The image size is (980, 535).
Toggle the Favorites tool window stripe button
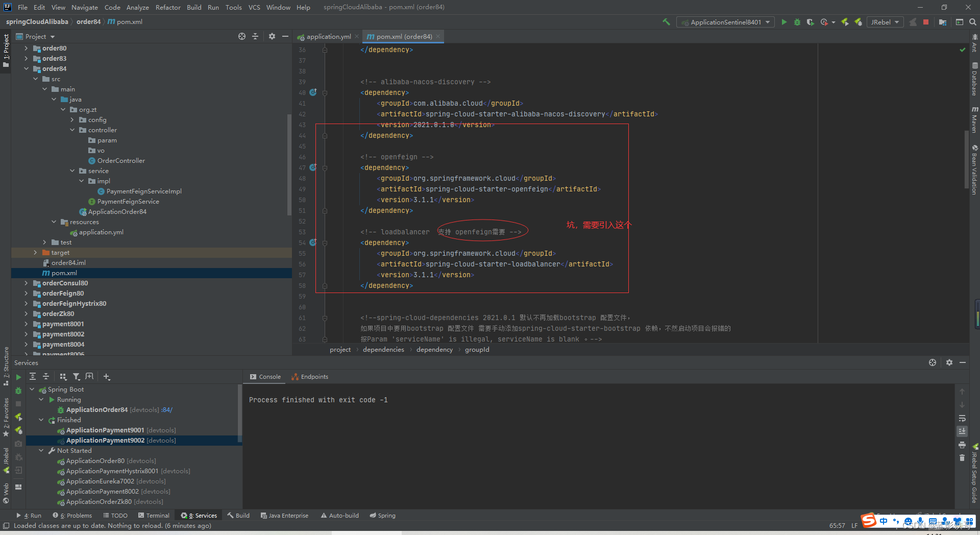coord(6,417)
